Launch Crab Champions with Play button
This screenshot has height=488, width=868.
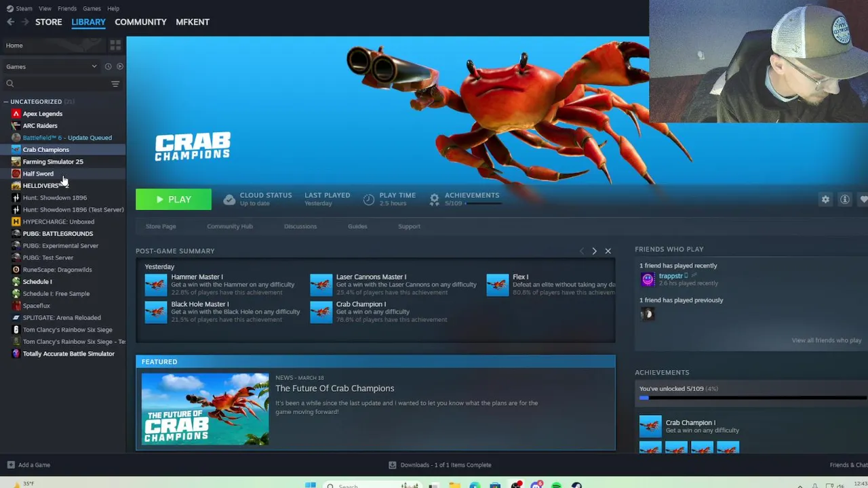click(174, 199)
